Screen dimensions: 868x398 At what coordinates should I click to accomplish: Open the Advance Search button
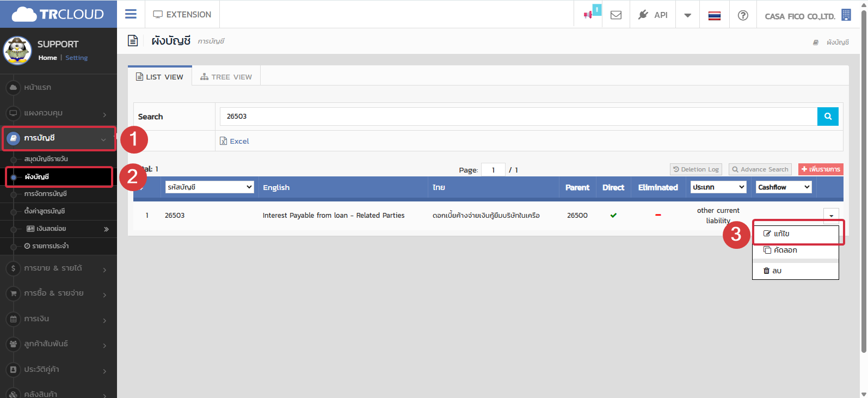pos(760,169)
